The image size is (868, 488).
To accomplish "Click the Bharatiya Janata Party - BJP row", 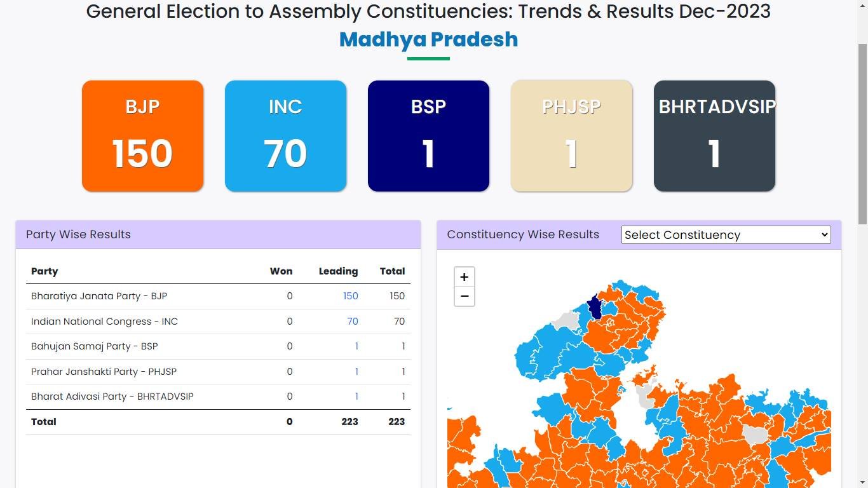I will pos(99,296).
